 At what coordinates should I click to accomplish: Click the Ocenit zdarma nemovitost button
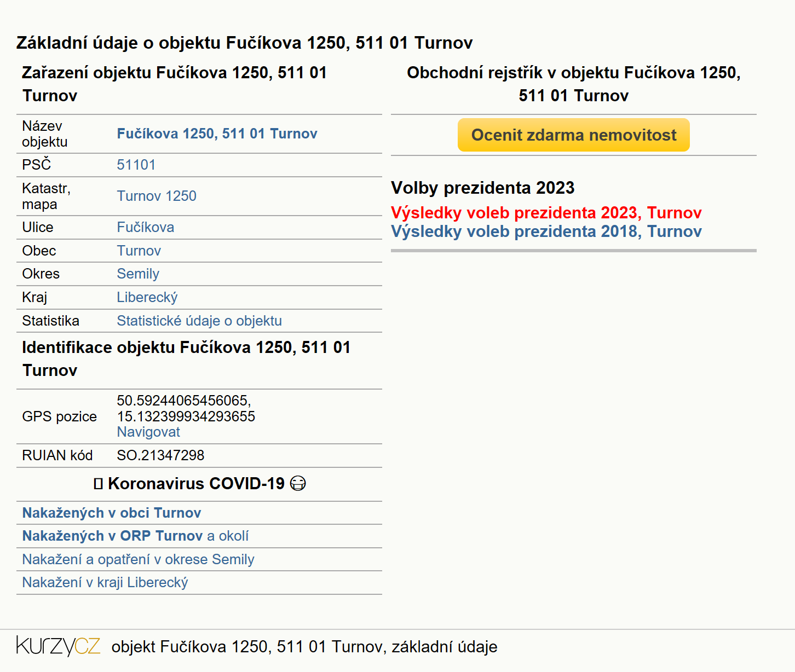tap(574, 135)
